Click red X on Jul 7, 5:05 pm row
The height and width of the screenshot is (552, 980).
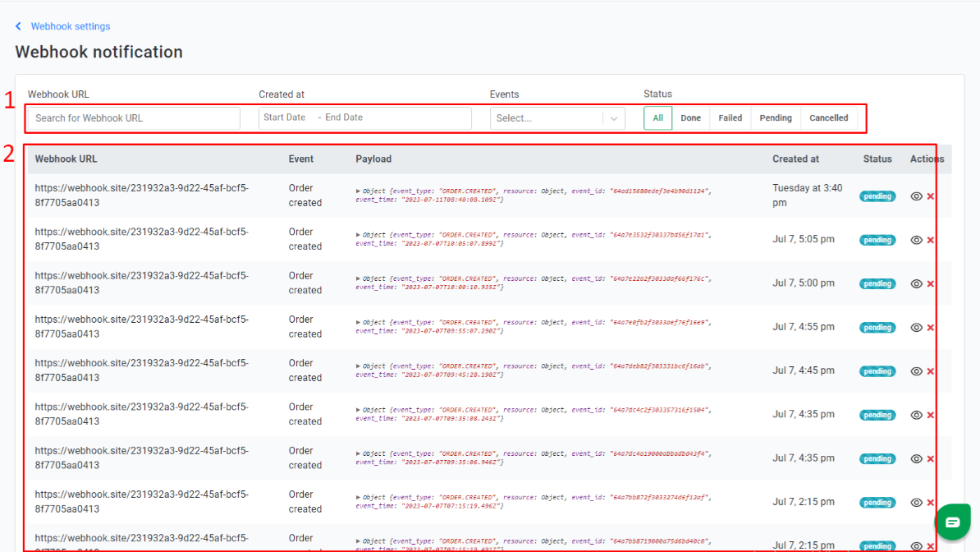point(931,241)
